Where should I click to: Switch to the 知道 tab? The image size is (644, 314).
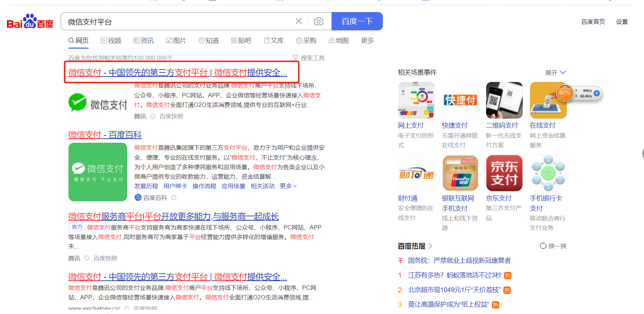(208, 41)
